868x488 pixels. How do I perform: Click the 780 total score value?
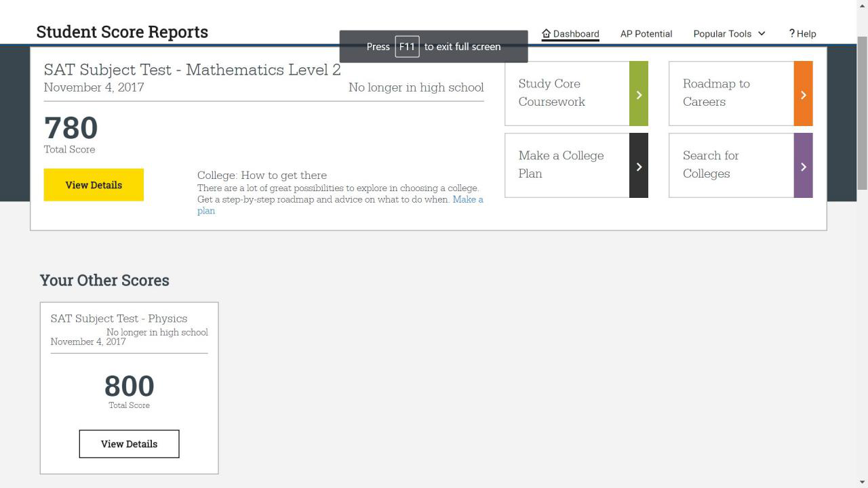(x=71, y=128)
